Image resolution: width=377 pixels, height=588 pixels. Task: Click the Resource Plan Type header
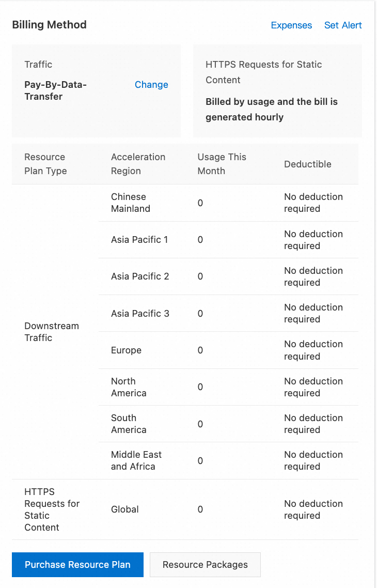point(45,164)
